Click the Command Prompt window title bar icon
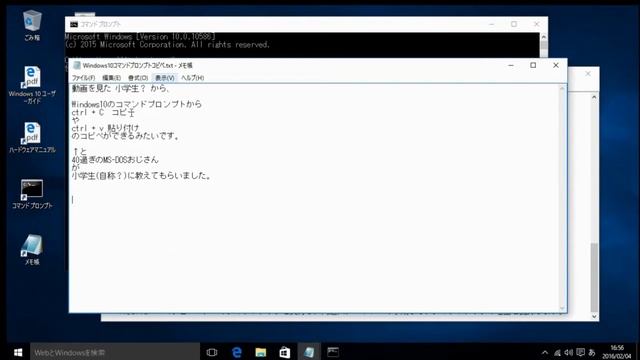This screenshot has height=360, width=640. (x=73, y=24)
